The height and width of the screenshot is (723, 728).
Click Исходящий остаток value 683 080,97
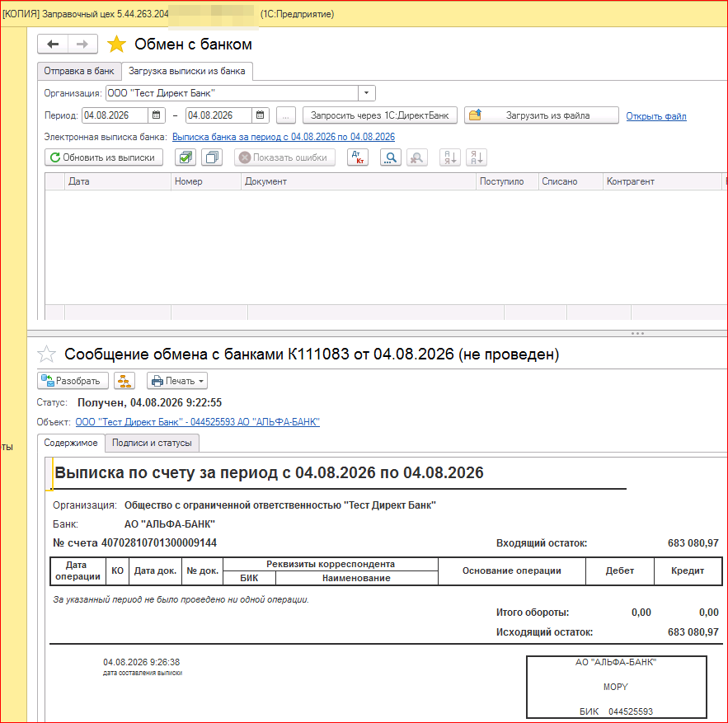[693, 632]
